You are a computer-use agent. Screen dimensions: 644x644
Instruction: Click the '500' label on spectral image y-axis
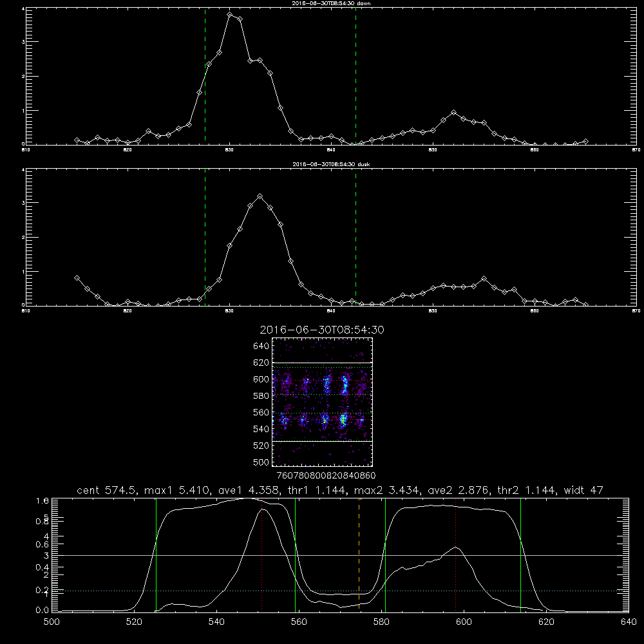(x=261, y=462)
